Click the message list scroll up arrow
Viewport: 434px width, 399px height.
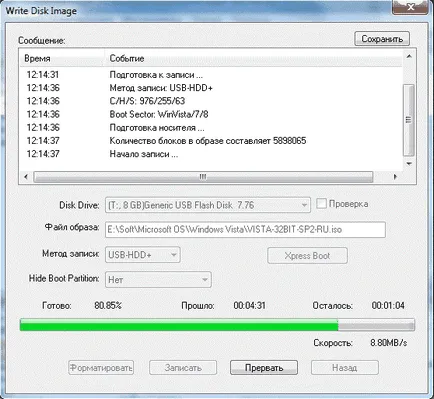click(x=409, y=56)
